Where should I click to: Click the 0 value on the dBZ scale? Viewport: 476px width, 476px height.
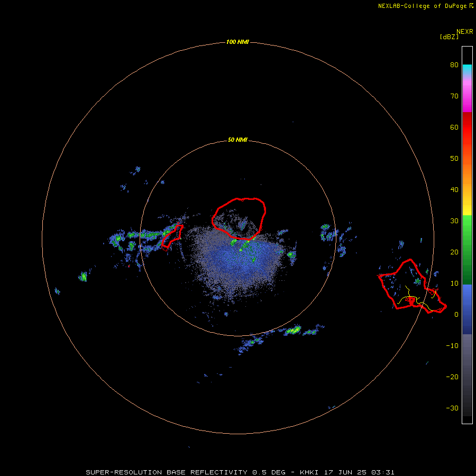coord(456,315)
